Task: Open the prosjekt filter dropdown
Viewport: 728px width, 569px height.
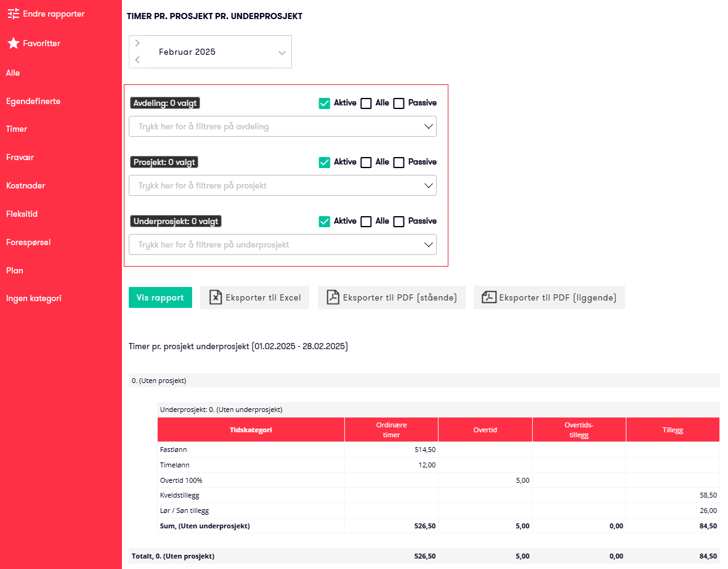Action: point(282,185)
